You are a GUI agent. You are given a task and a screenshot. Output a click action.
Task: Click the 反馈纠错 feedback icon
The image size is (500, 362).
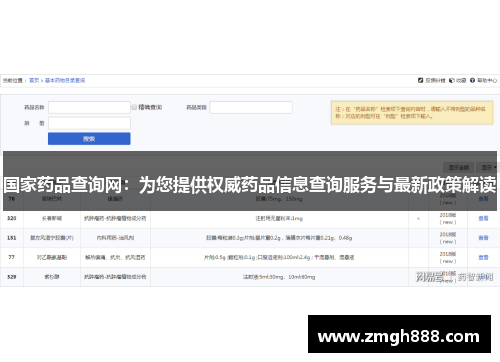tap(420, 80)
